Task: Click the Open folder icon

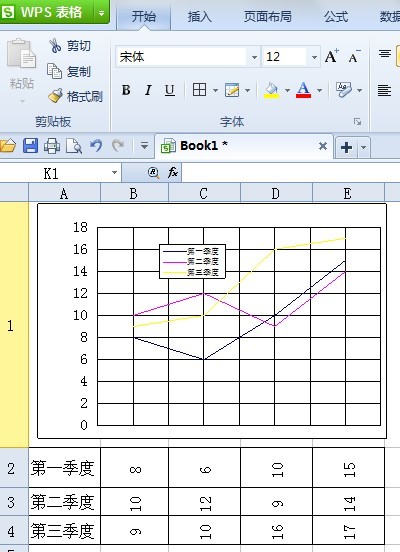Action: (8, 145)
